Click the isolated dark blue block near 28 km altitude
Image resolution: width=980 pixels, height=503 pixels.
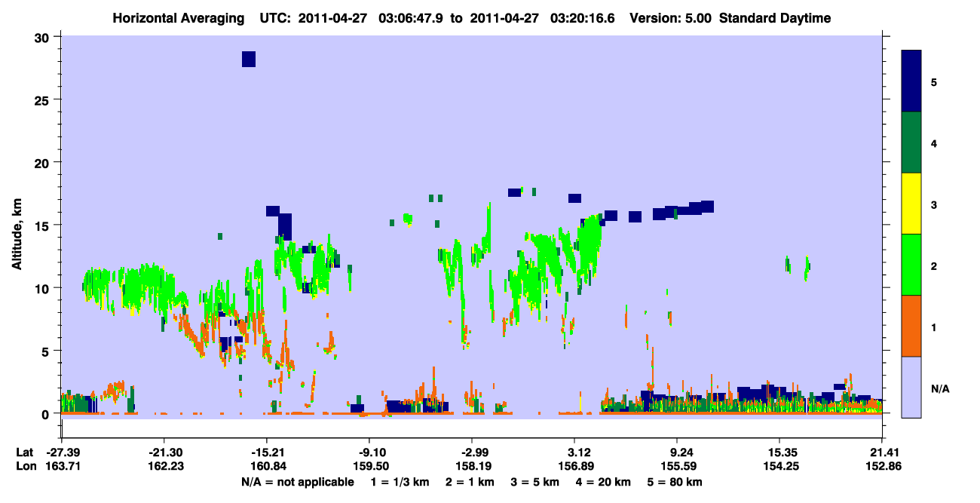(x=249, y=59)
